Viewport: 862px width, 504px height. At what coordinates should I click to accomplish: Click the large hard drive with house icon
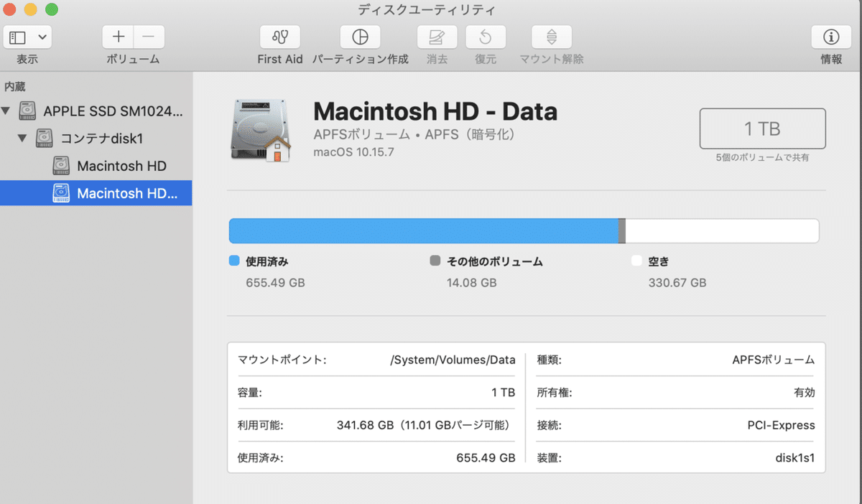tap(260, 132)
